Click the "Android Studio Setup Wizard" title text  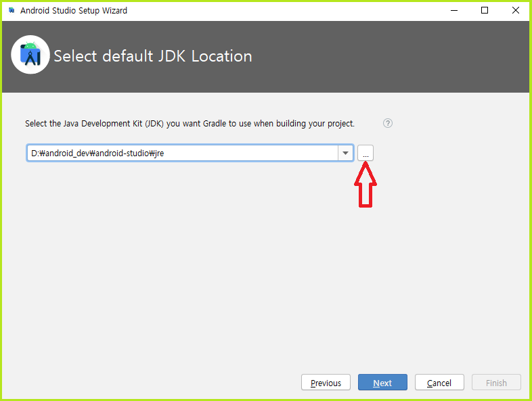(x=74, y=11)
